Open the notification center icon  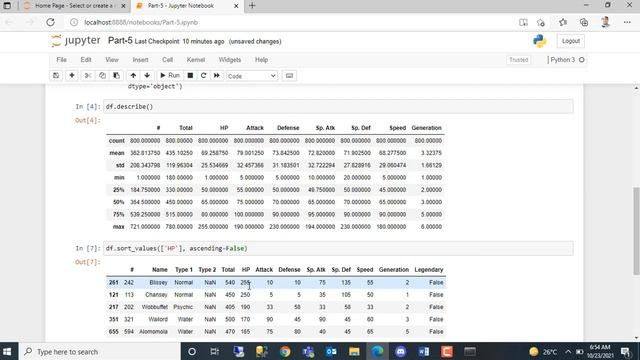coord(626,351)
